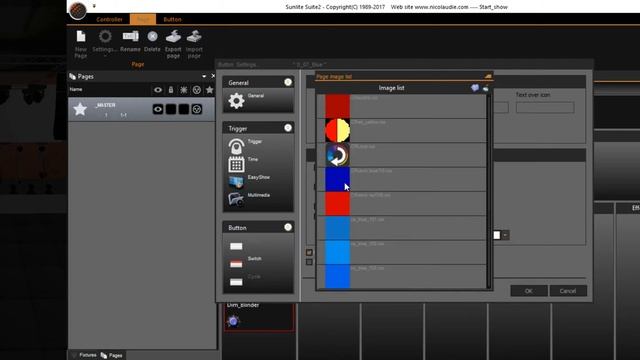The height and width of the screenshot is (360, 640).
Task: Click the Import page icon
Action: (194, 36)
